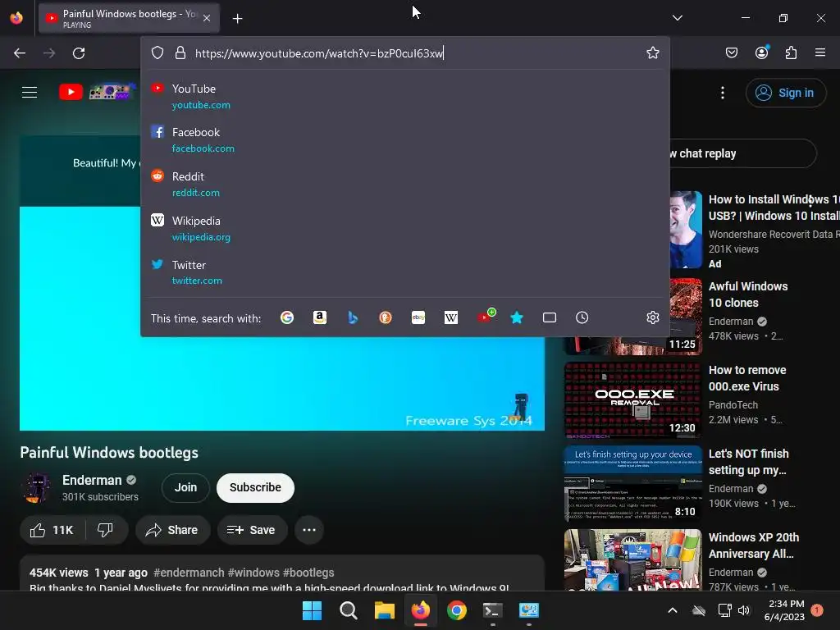Open Awful Windows 10 clones video
The height and width of the screenshot is (630, 840).
[x=748, y=294]
